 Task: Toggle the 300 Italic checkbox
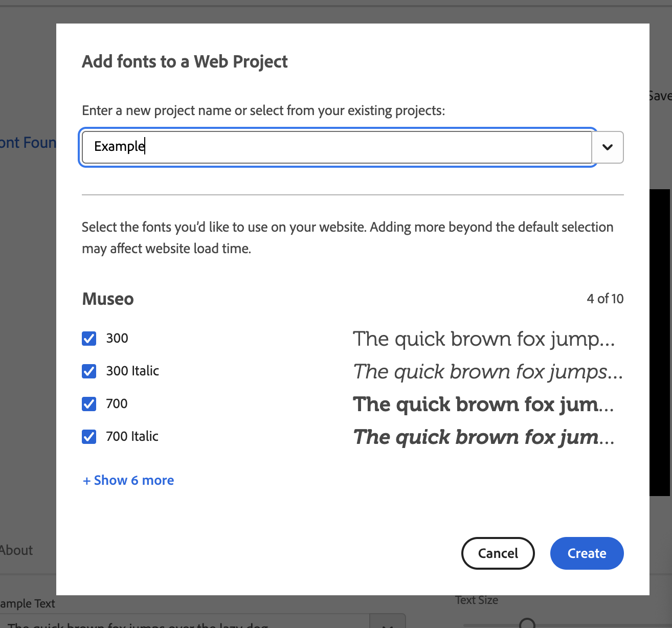(89, 371)
